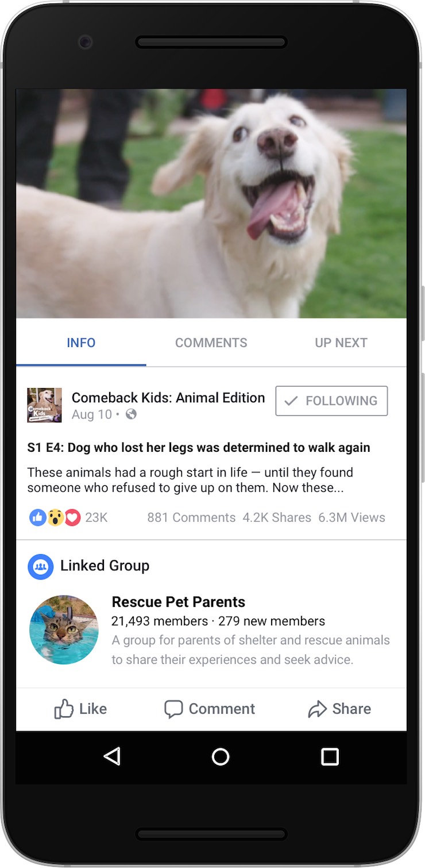This screenshot has width=425, height=868.
Task: Open Comeback Kids: Animal Edition page name
Action: [168, 397]
